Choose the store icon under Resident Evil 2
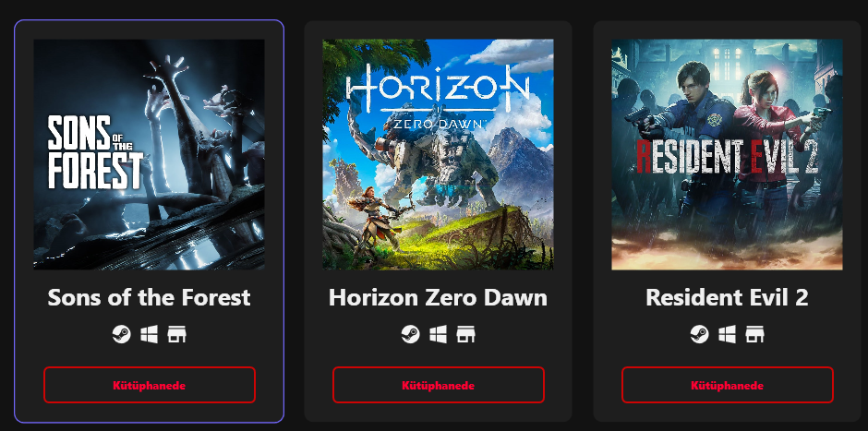The height and width of the screenshot is (431, 868). point(754,334)
